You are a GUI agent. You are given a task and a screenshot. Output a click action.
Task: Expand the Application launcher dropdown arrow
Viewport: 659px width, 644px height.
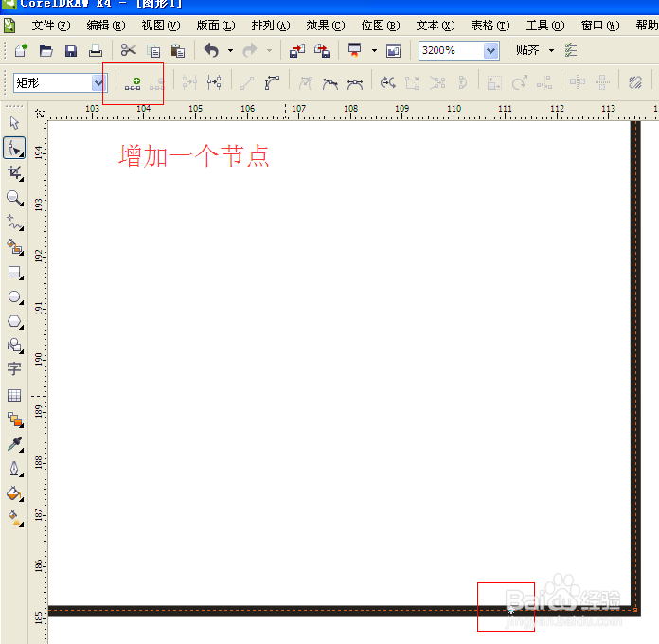[x=374, y=51]
